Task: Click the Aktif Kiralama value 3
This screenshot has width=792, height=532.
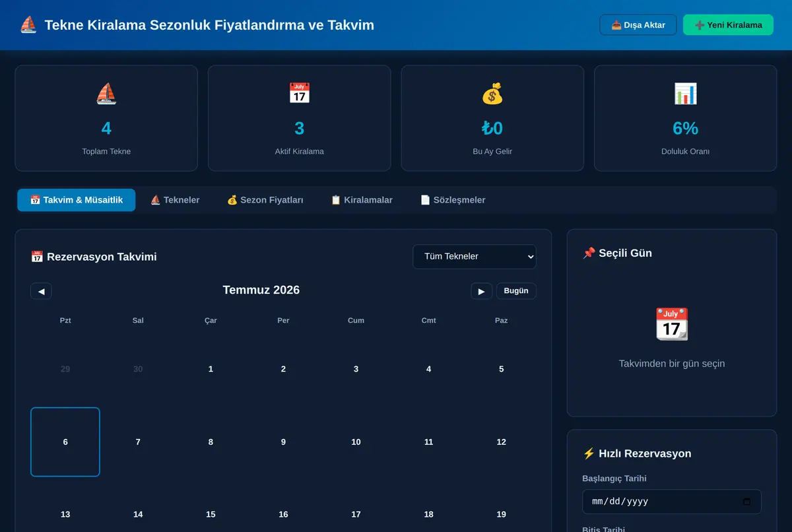Action: click(x=300, y=128)
